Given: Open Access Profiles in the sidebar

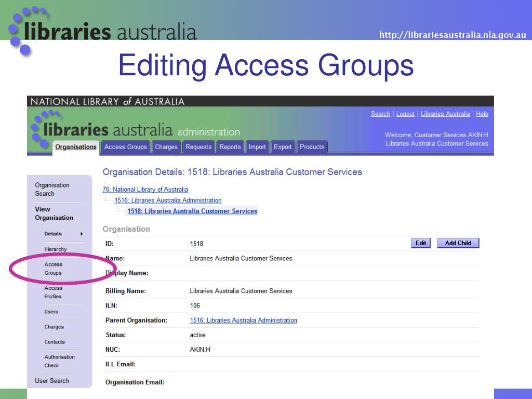Looking at the screenshot, I should coord(54,292).
